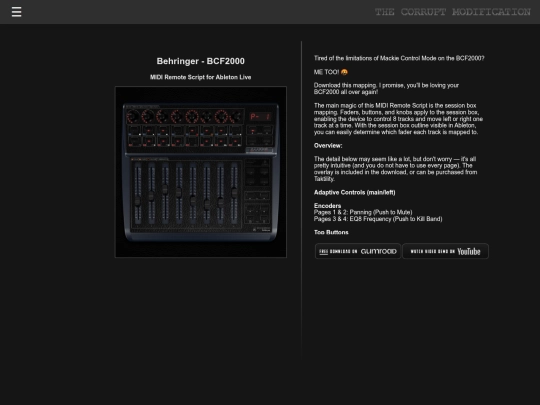540x405 pixels.
Task: Click 'MIDI Remote Script for Ableton Live' subtitle
Action: coord(200,77)
